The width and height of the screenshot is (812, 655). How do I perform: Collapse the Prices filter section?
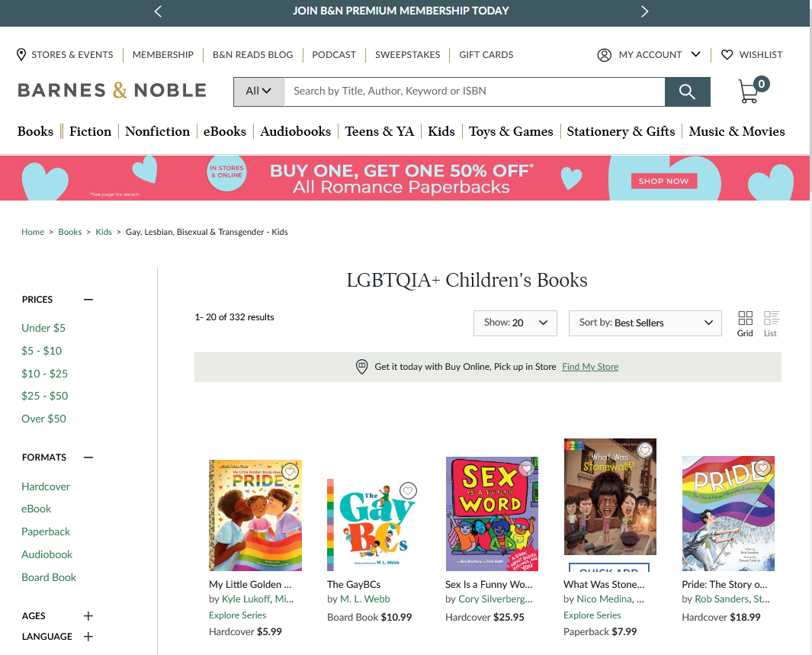(x=88, y=299)
